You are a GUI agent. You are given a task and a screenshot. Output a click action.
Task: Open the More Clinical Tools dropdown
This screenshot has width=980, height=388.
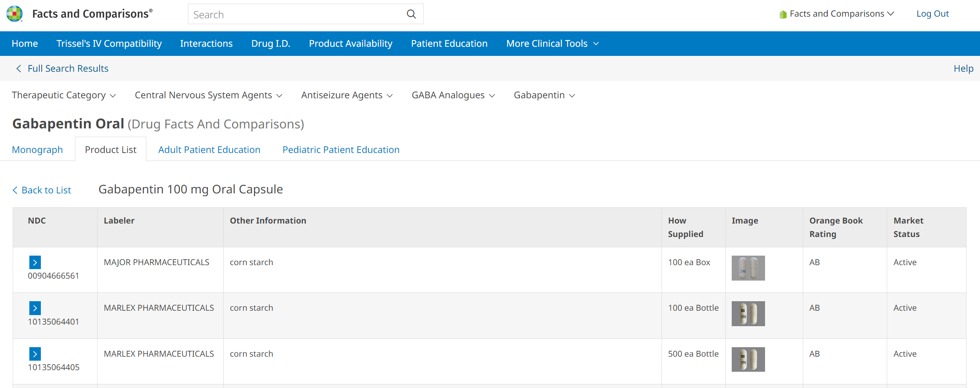(x=552, y=44)
